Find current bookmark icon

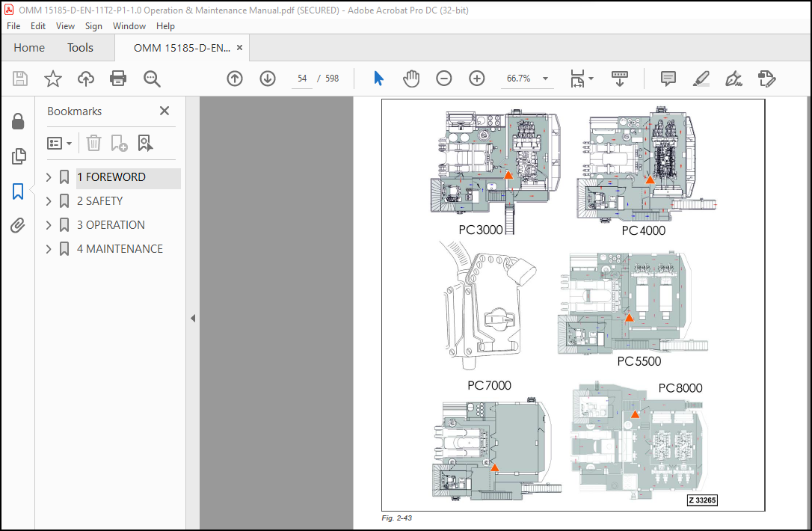click(x=145, y=143)
